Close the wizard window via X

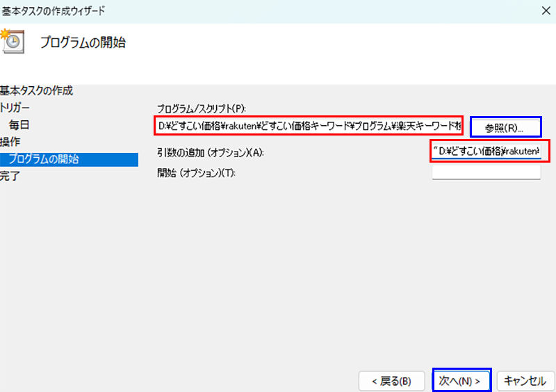pos(546,11)
